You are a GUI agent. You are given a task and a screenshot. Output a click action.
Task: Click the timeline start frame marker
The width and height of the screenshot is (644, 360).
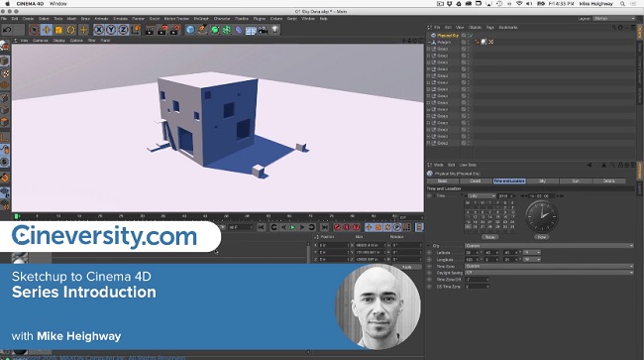17,216
